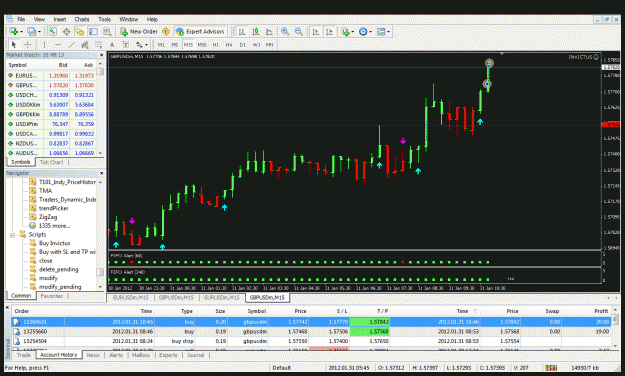Close the Navigator panel

click(x=101, y=173)
